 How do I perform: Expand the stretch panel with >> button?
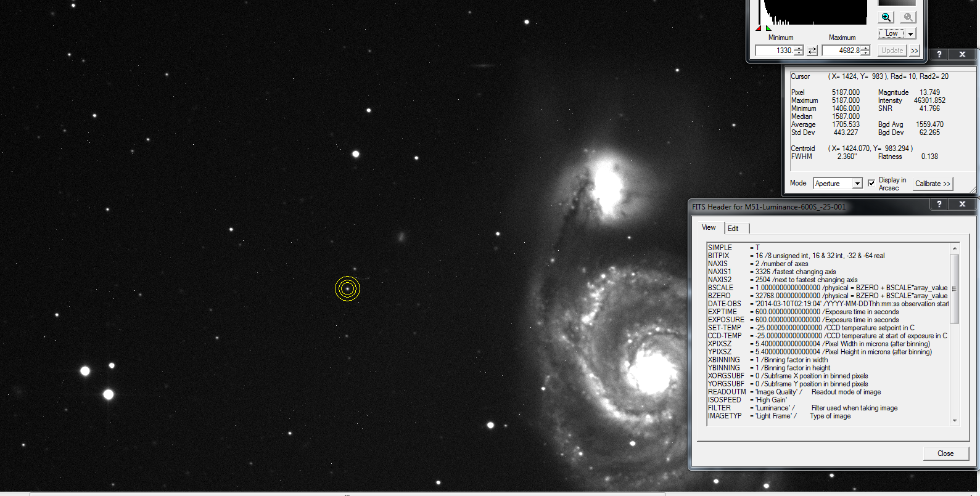click(x=915, y=51)
